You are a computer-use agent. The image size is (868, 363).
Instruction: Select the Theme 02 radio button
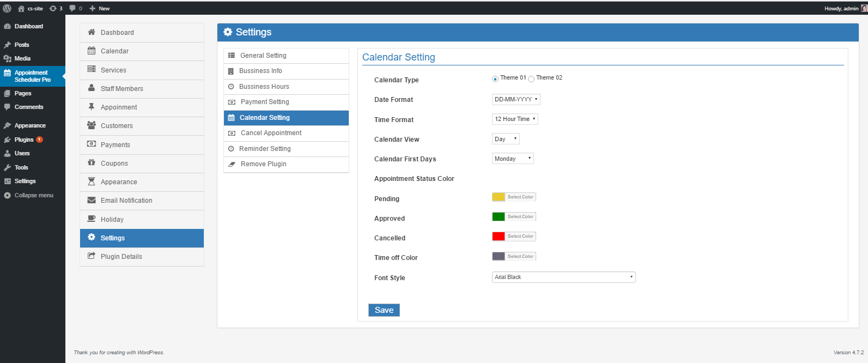[531, 79]
